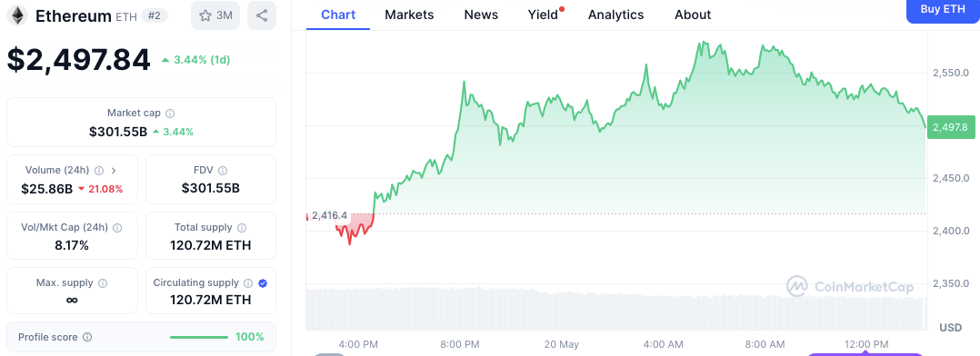The height and width of the screenshot is (356, 980).
Task: Click the Vol/Mkt Cap info icon
Action: point(117,228)
